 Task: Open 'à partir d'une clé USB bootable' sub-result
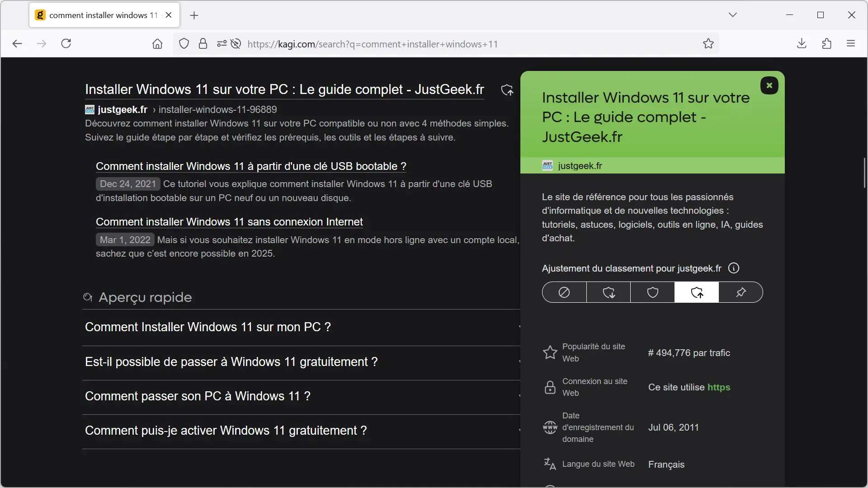[251, 166]
